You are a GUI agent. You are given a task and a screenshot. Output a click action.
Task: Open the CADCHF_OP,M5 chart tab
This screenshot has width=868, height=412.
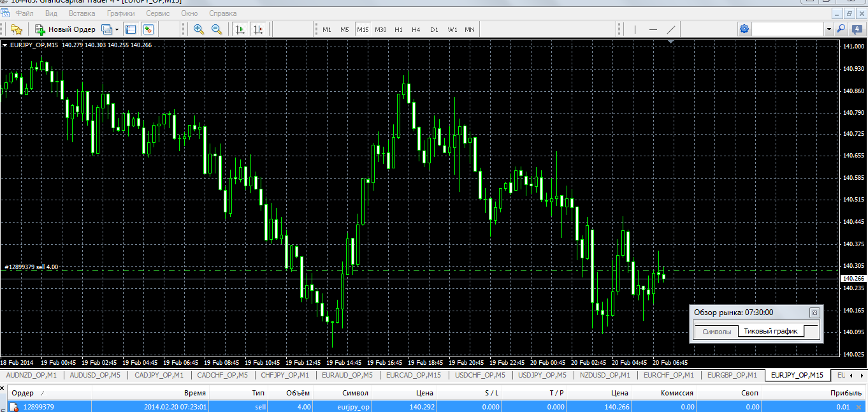[222, 375]
